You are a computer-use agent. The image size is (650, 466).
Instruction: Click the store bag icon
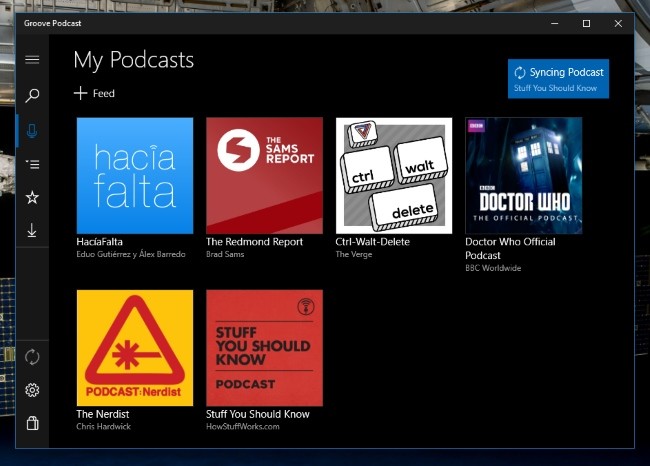click(32, 423)
